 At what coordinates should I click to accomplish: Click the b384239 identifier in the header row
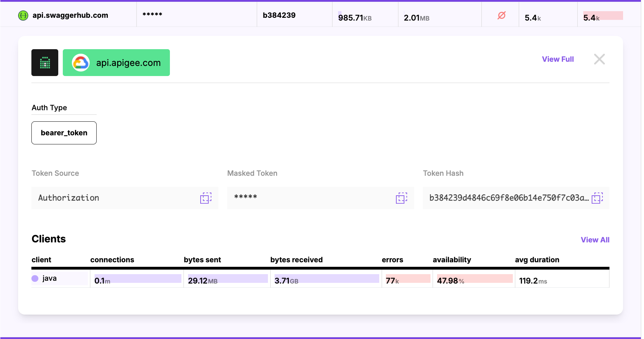click(x=279, y=15)
